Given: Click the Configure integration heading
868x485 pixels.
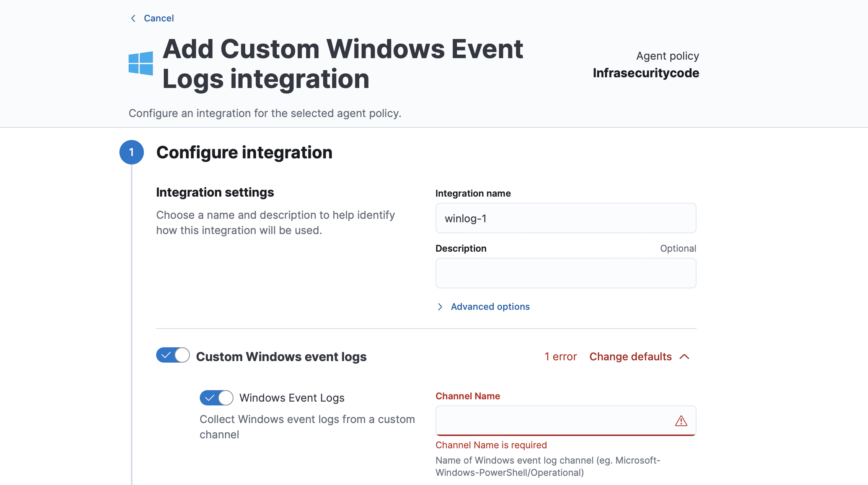Looking at the screenshot, I should click(x=244, y=152).
